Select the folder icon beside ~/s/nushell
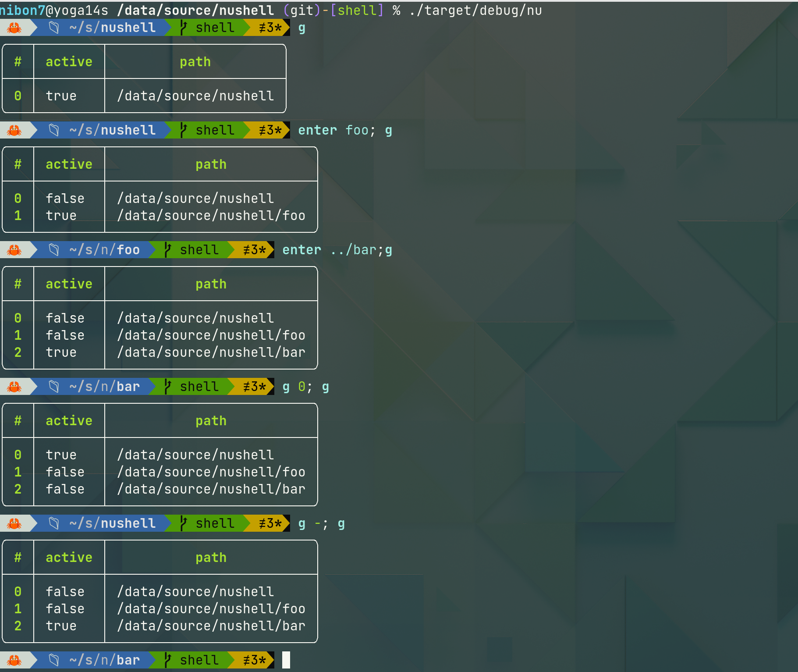This screenshot has height=672, width=798. pyautogui.click(x=53, y=27)
